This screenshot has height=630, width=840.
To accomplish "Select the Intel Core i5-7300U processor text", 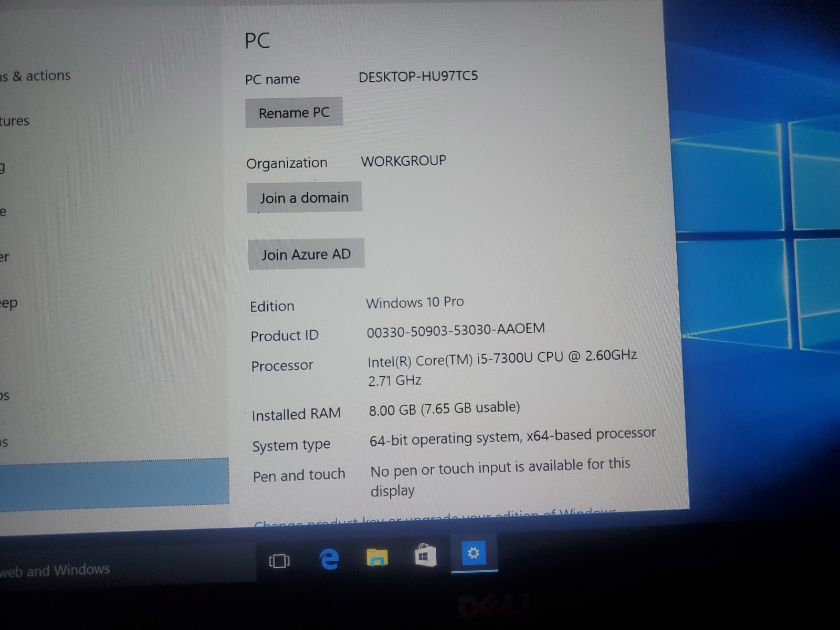I will pos(502,369).
